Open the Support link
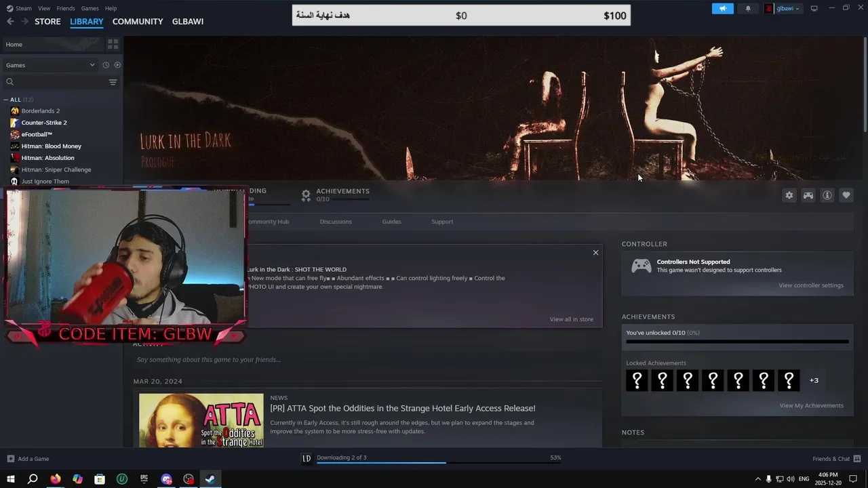Screen dimensions: 868x488 pyautogui.click(x=442, y=222)
